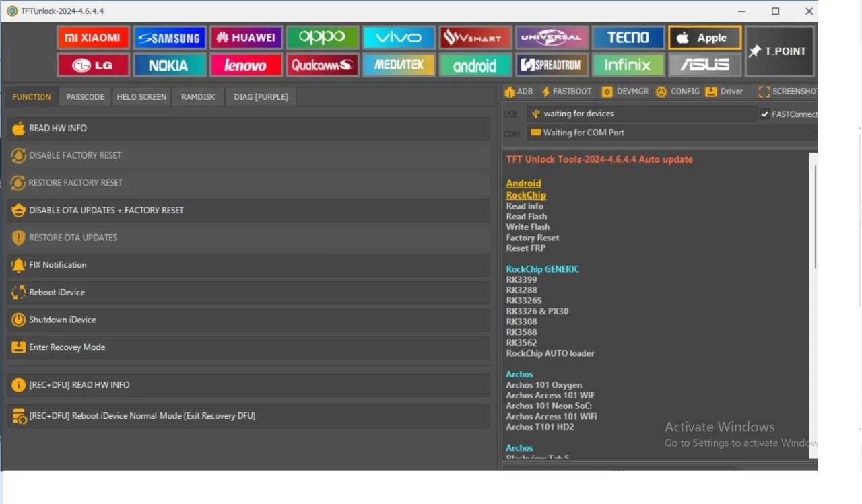Click RESTORE FACTORY RESET button
This screenshot has height=504, width=862.
pos(248,183)
